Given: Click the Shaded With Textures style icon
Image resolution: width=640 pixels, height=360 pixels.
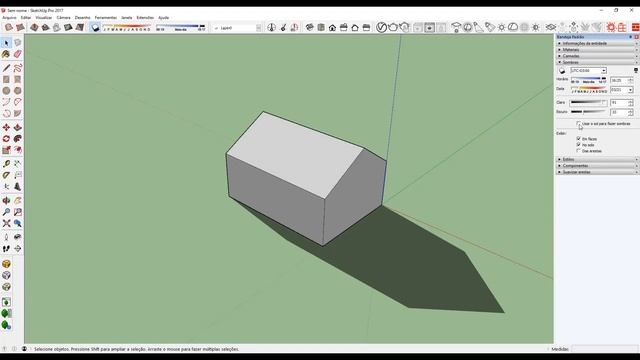Looking at the screenshot, I should click(x=68, y=27).
